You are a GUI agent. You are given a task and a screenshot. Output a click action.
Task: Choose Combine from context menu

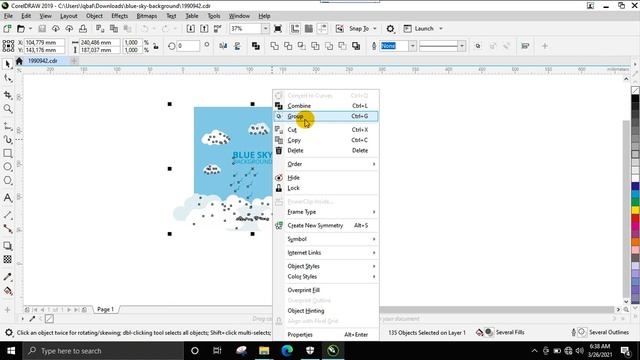pyautogui.click(x=326, y=106)
